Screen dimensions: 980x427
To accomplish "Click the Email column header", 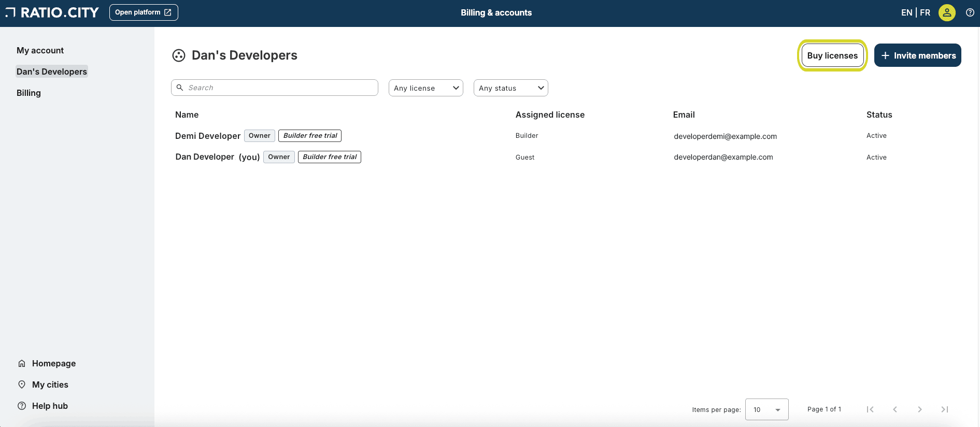I will [684, 115].
